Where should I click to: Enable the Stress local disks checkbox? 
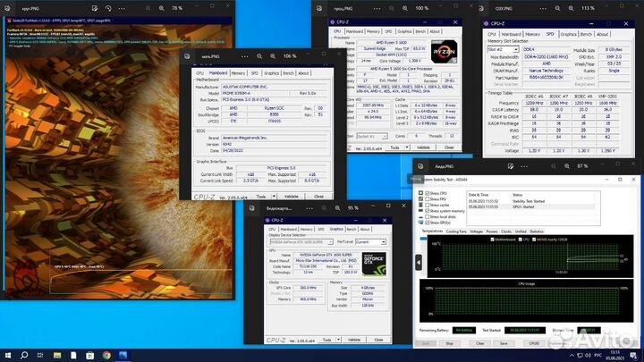click(428, 216)
